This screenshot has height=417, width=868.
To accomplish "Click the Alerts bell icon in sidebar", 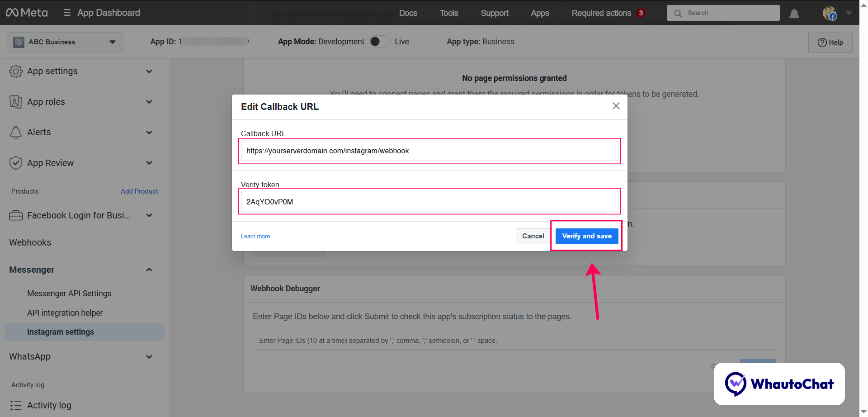I will [16, 132].
